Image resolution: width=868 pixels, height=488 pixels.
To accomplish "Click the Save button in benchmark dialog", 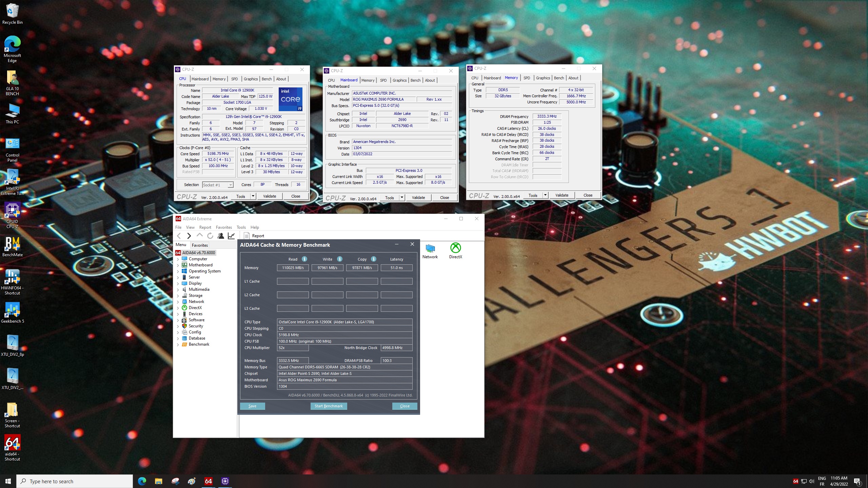I will pos(252,406).
